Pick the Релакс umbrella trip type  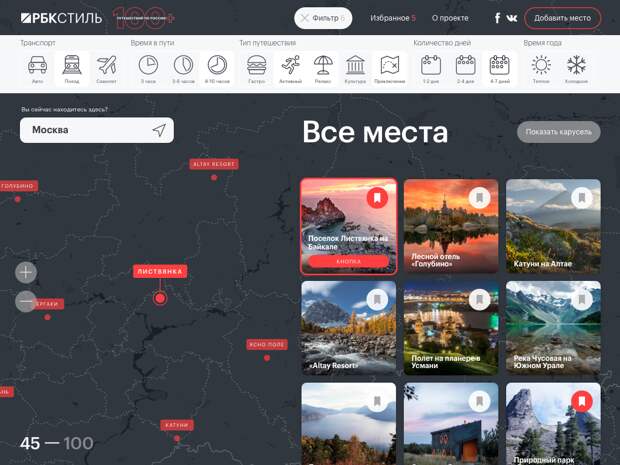tap(323, 69)
